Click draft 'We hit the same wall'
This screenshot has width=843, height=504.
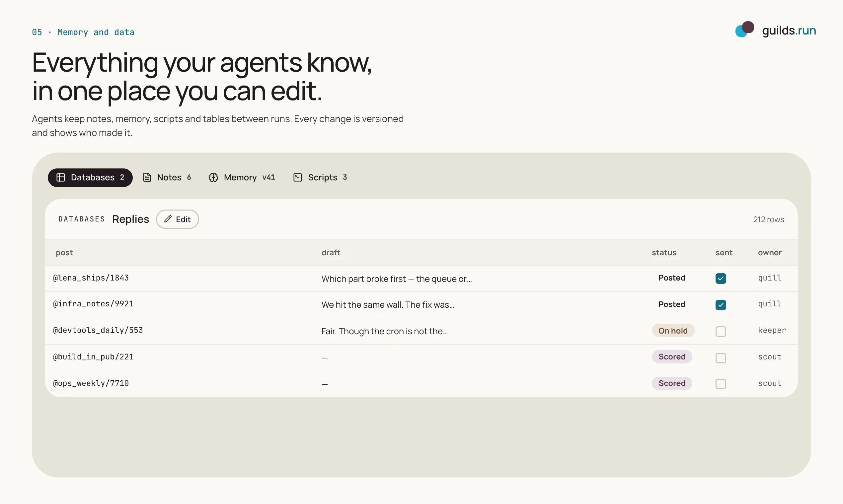tap(388, 305)
